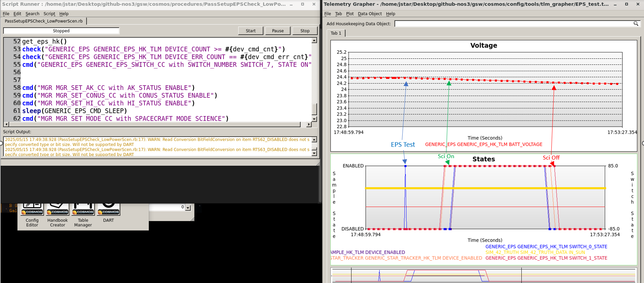
Task: Open the Data Object menu in Telemetry Grapher
Action: tap(370, 14)
